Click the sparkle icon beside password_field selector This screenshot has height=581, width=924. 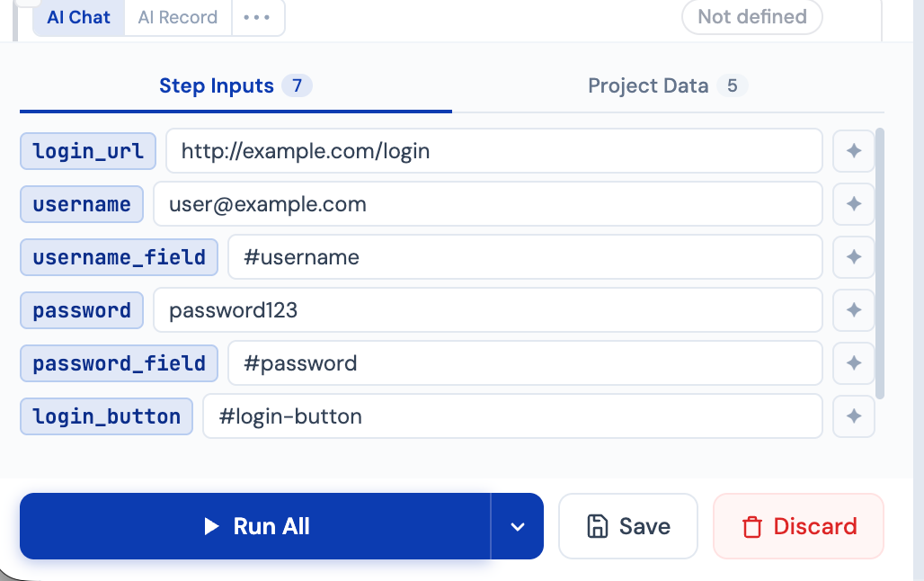853,363
